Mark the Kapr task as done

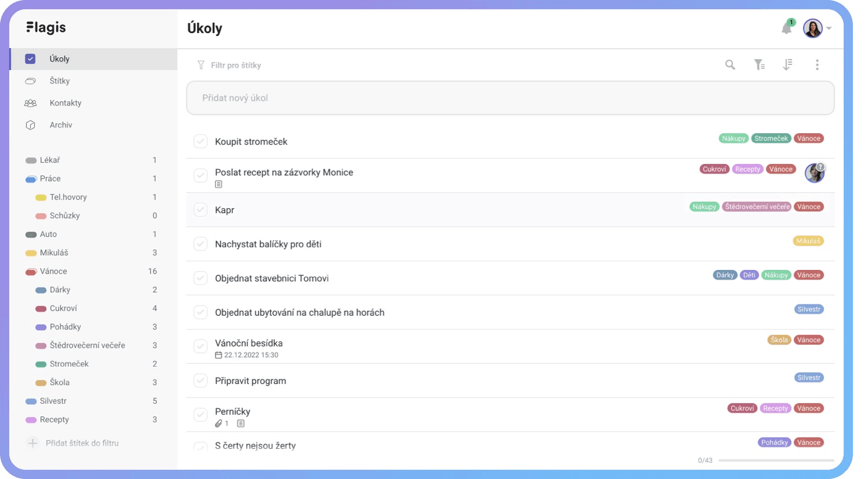[200, 210]
